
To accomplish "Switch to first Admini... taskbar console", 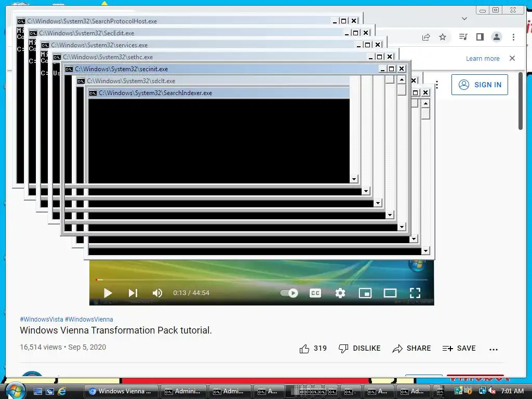I will 183,391.
